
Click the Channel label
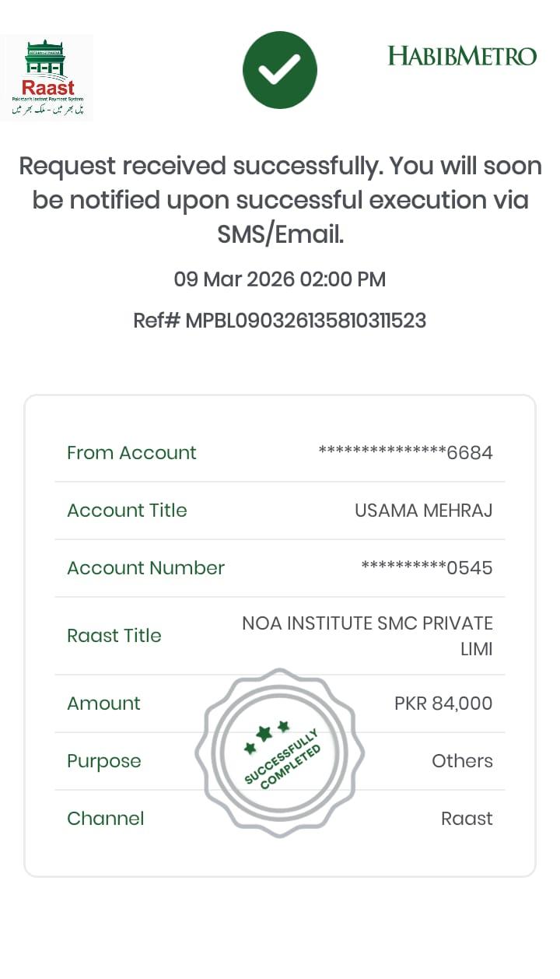[x=106, y=819]
